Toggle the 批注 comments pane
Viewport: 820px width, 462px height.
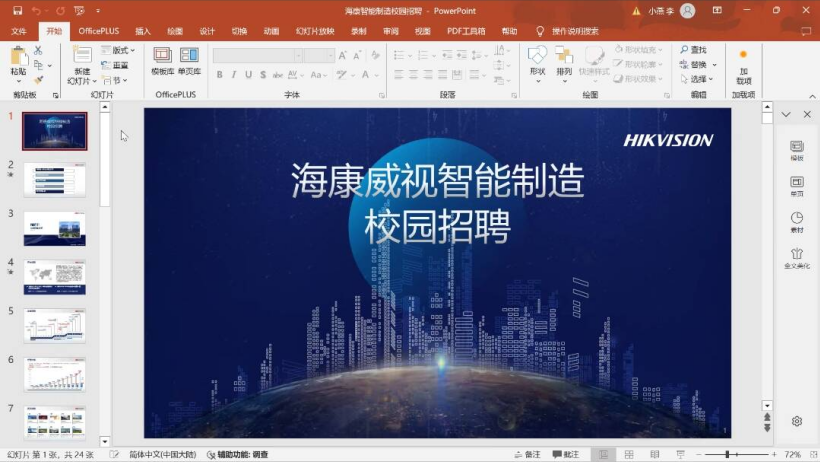pos(565,454)
